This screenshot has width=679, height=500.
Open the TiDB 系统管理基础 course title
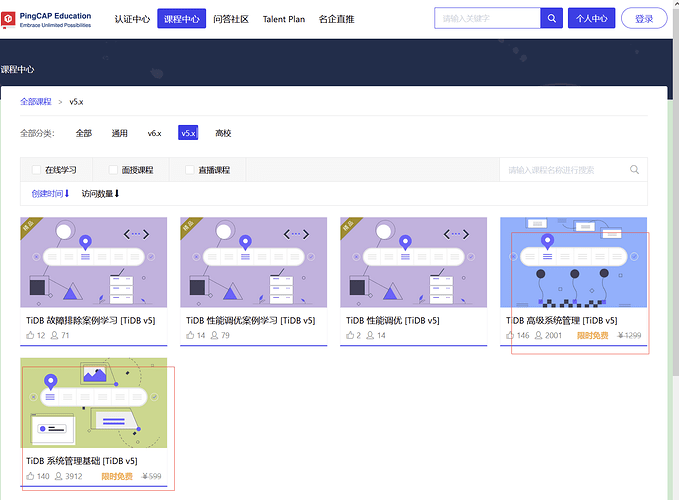tap(82, 461)
